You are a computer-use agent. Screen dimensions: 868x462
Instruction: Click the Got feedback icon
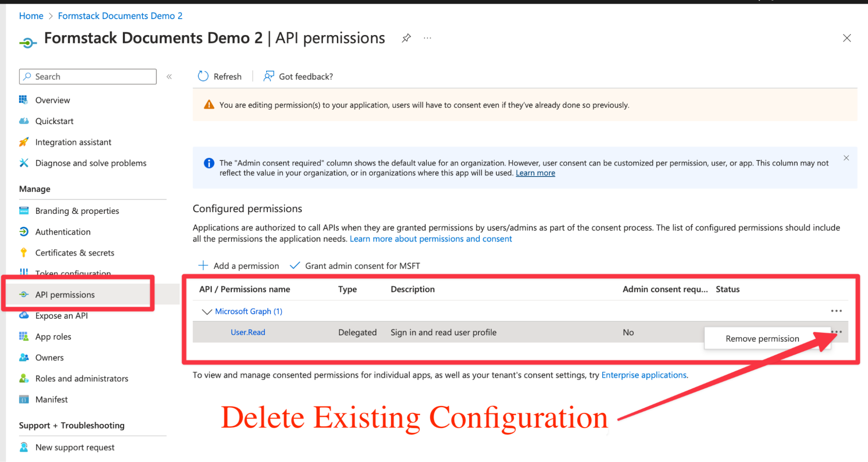(269, 76)
